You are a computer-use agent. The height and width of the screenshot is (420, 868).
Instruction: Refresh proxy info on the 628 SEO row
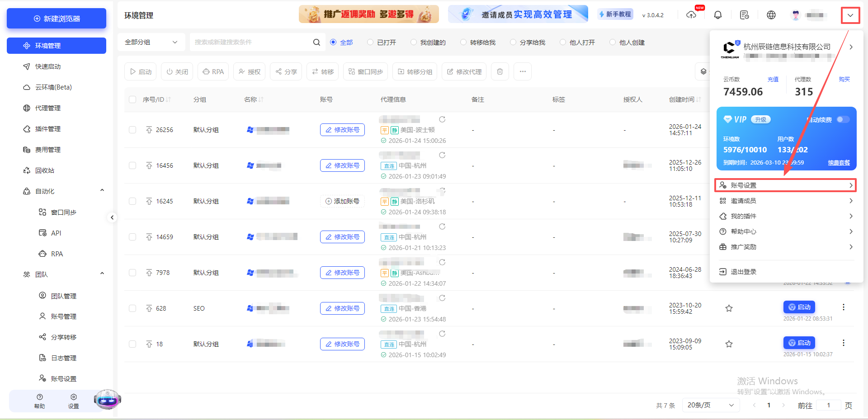tap(442, 298)
